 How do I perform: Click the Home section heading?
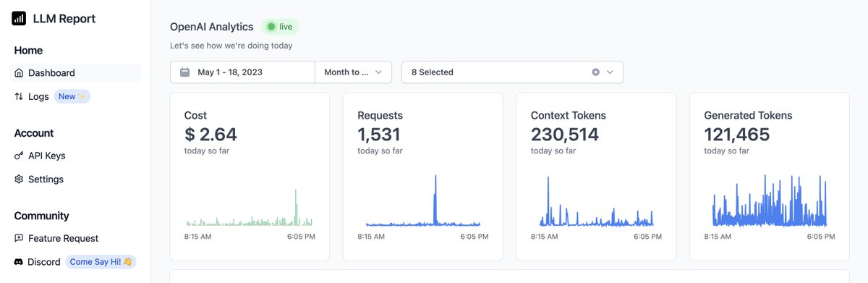coord(28,51)
